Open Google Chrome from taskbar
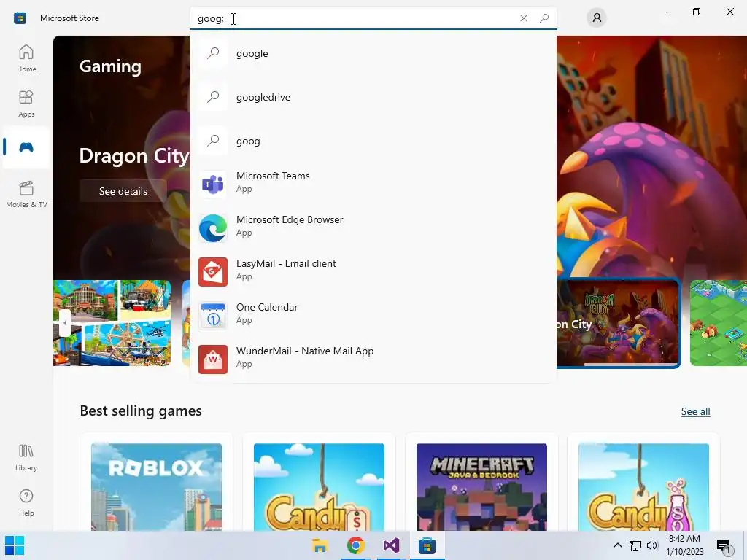 point(355,545)
